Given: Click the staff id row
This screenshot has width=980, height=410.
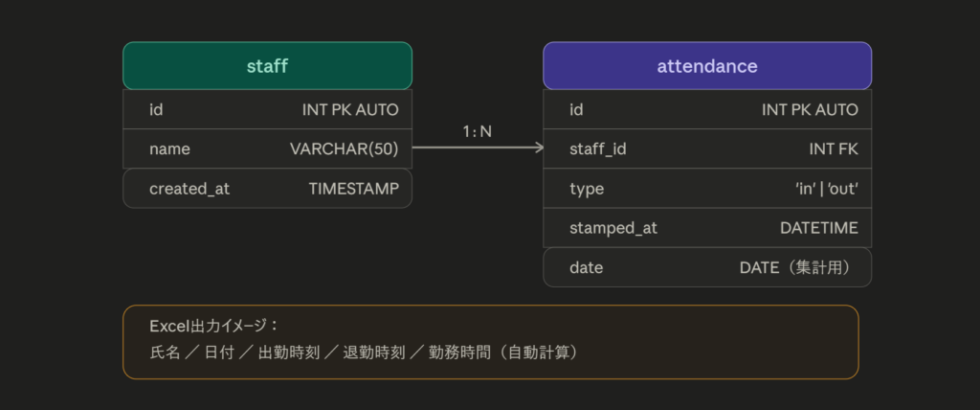Looking at the screenshot, I should pos(268,109).
